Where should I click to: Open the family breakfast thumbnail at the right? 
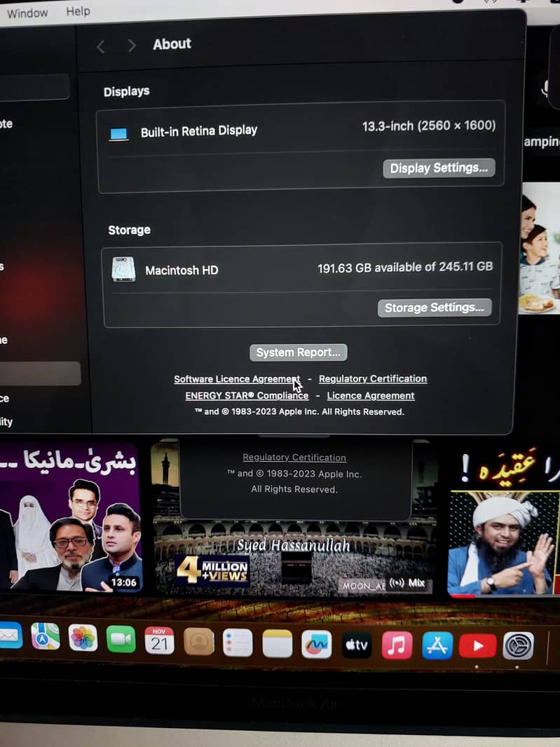pos(540,248)
